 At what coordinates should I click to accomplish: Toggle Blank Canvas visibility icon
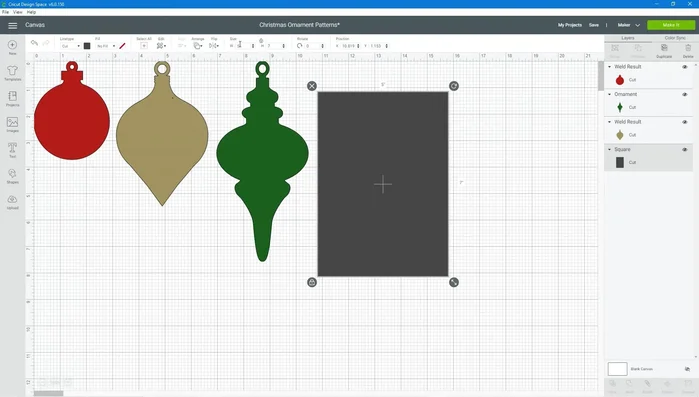click(x=687, y=369)
